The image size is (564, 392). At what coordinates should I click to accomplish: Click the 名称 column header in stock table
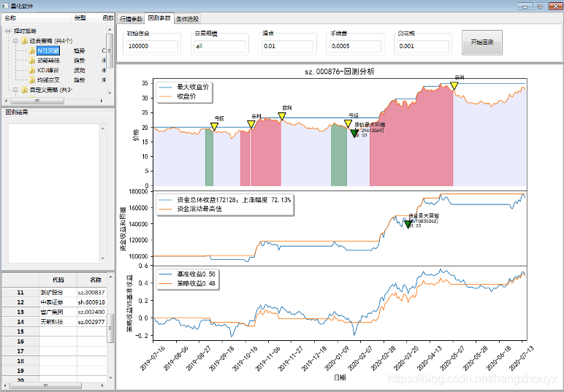(93, 280)
